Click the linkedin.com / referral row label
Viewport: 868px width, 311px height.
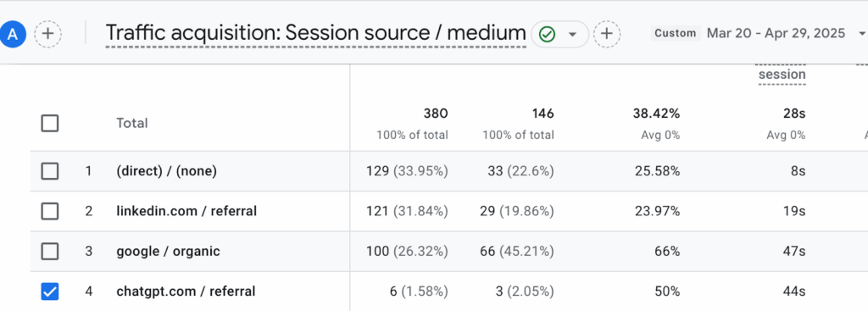point(186,211)
